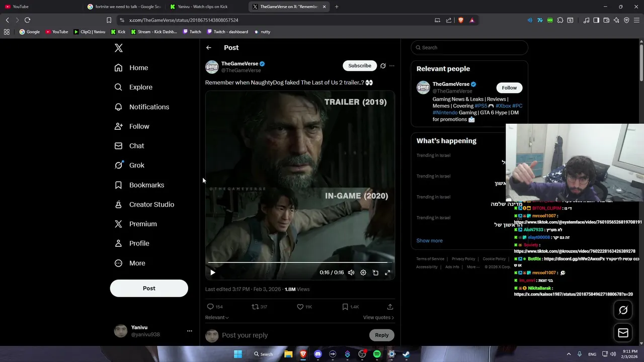Open Creator Studio in sidebar

click(144, 204)
